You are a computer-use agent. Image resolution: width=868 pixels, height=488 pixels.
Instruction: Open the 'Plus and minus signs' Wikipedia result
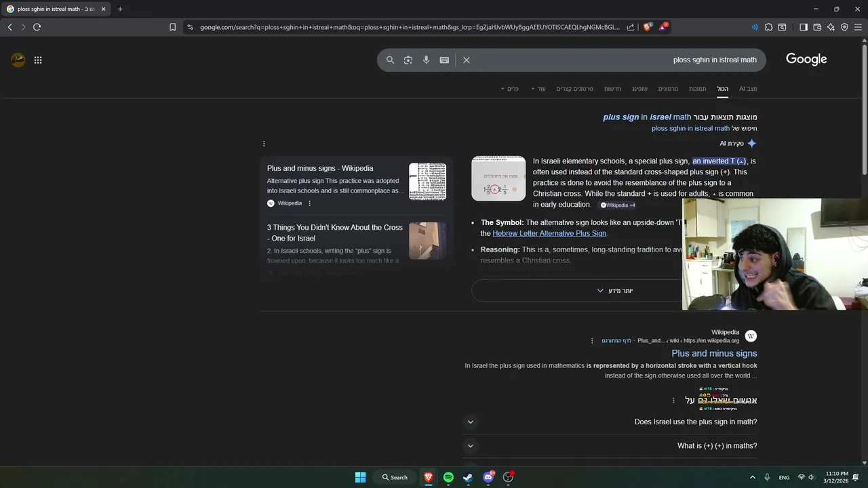(714, 353)
